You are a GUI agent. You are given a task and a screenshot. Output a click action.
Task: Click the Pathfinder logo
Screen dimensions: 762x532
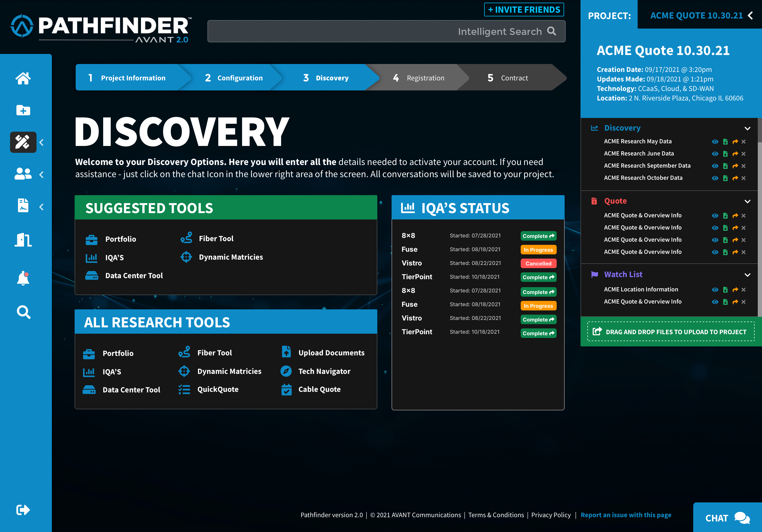[x=101, y=28]
